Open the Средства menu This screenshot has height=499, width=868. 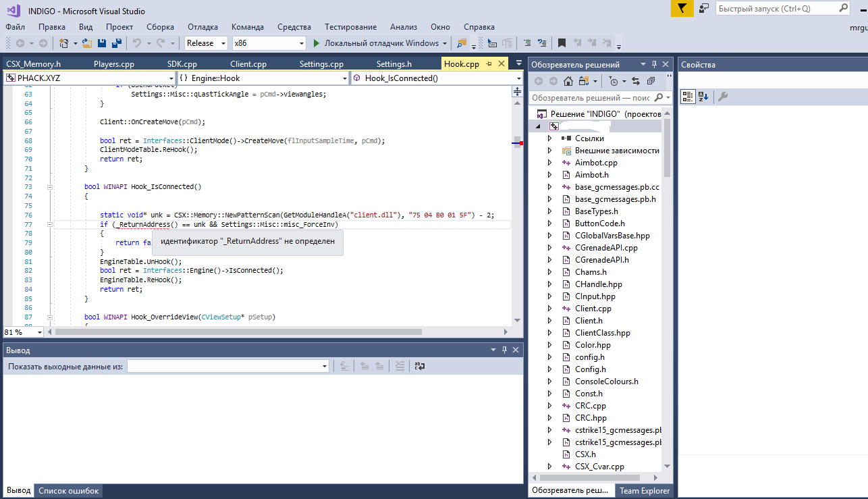click(294, 27)
